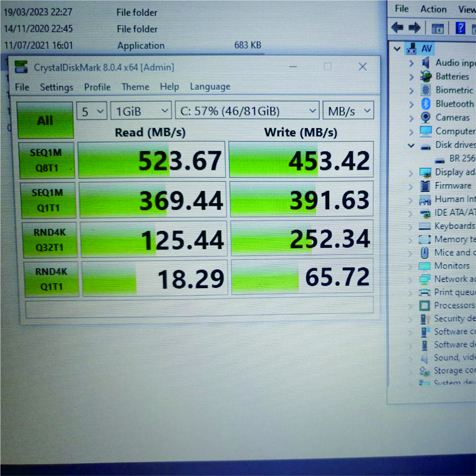476x476 pixels.
Task: Select the Security devices icon
Action: pyautogui.click(x=425, y=319)
